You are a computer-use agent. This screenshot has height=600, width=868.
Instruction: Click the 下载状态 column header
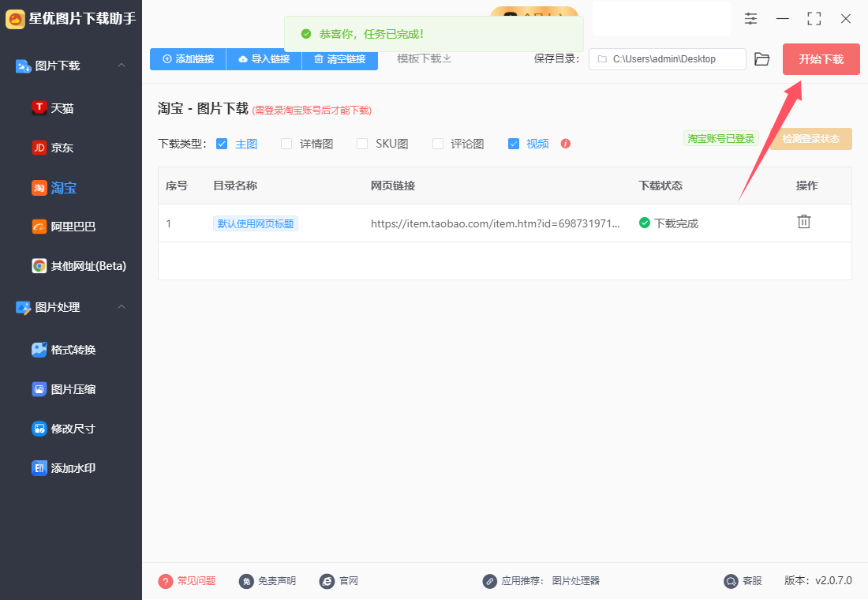click(660, 186)
